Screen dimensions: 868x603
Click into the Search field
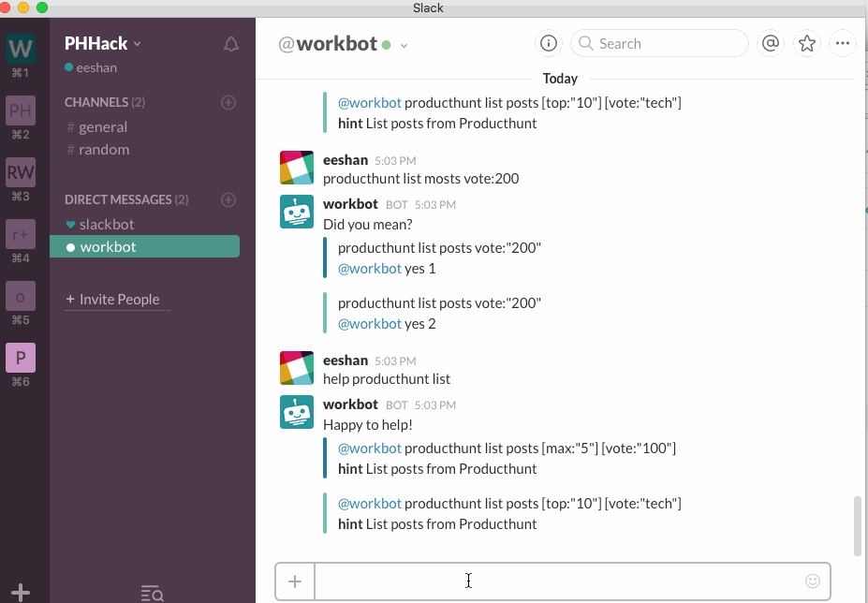pyautogui.click(x=659, y=43)
